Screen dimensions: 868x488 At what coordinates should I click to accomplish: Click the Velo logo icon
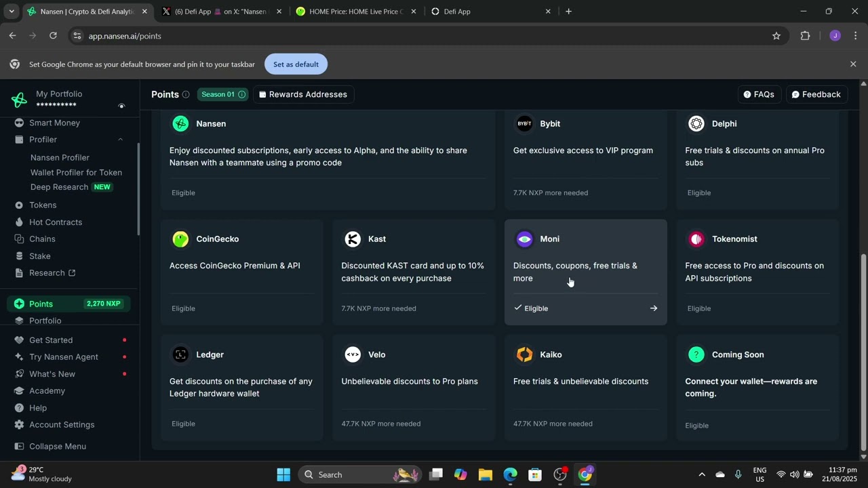pyautogui.click(x=353, y=354)
